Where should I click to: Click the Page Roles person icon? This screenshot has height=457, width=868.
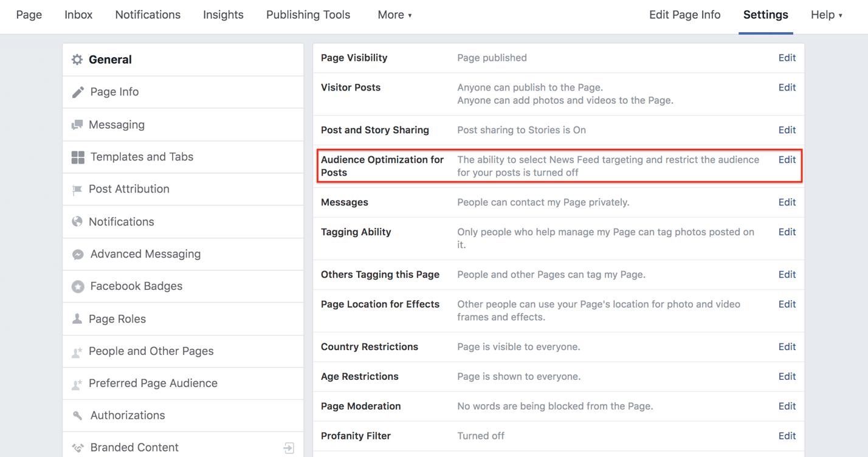pos(77,319)
